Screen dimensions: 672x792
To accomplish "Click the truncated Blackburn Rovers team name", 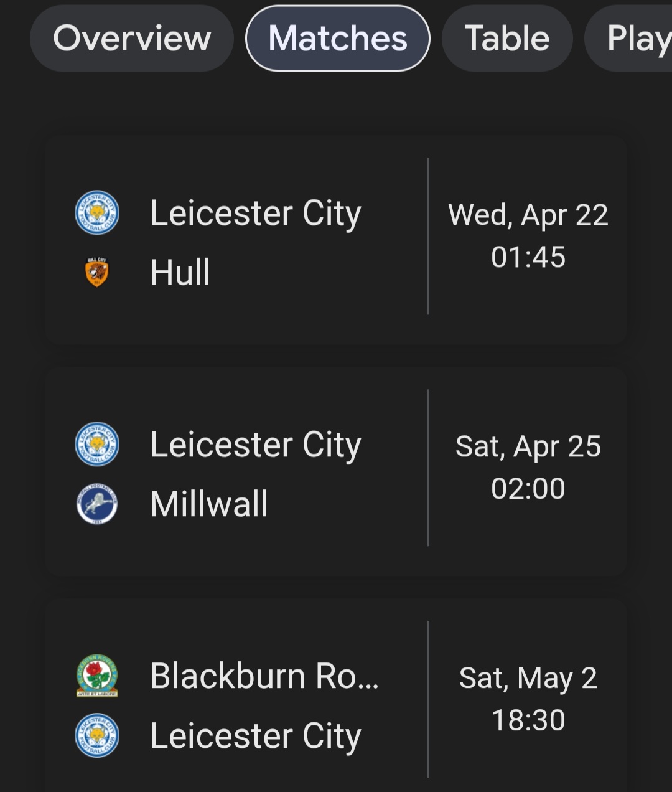I will [x=264, y=676].
